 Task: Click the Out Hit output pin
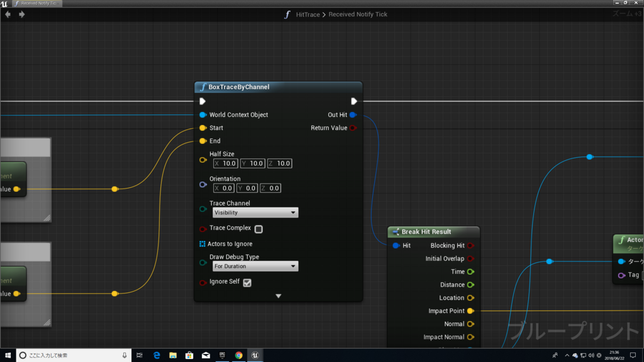(x=353, y=115)
